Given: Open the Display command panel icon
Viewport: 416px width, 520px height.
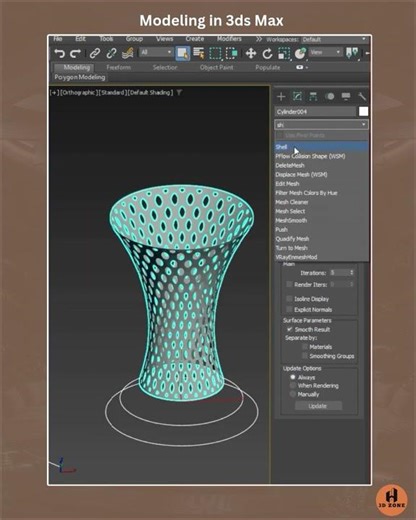Looking at the screenshot, I should [x=346, y=96].
